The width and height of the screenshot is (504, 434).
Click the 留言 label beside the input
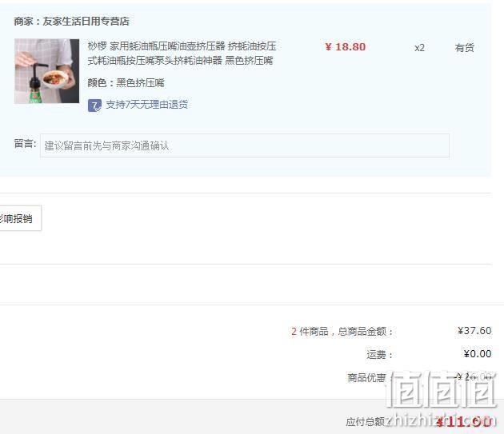pos(25,144)
